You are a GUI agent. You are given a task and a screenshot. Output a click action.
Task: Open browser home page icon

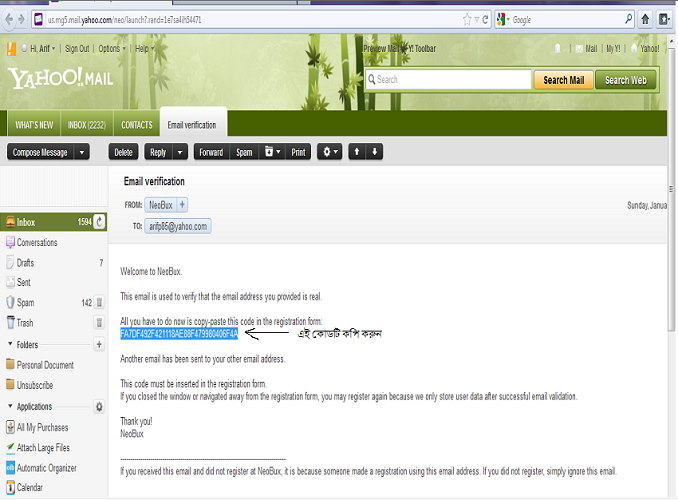[645, 19]
